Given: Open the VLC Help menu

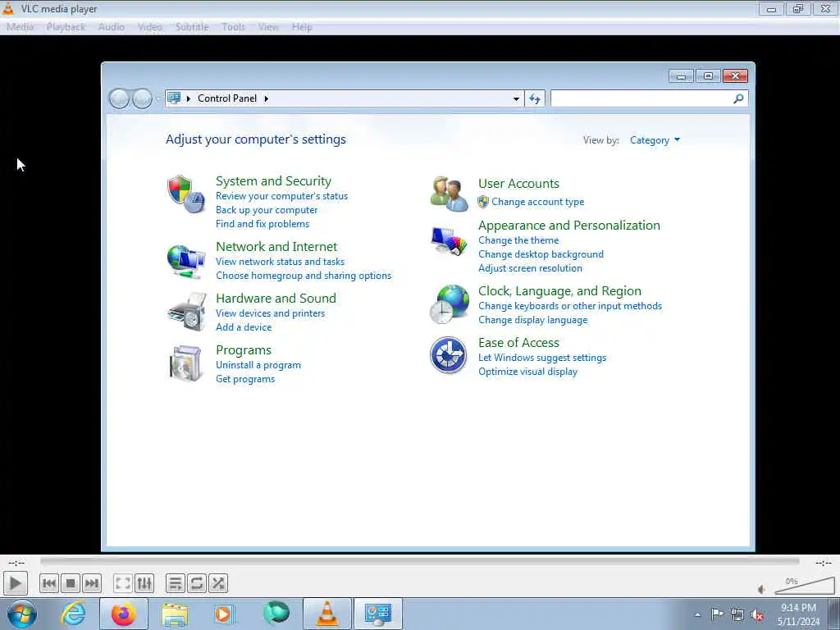Looking at the screenshot, I should tap(302, 27).
